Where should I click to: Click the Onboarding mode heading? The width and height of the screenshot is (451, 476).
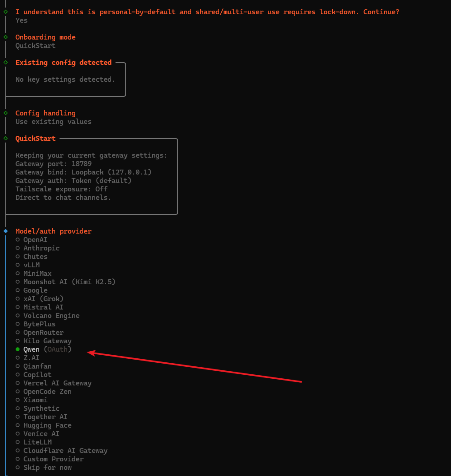(46, 37)
